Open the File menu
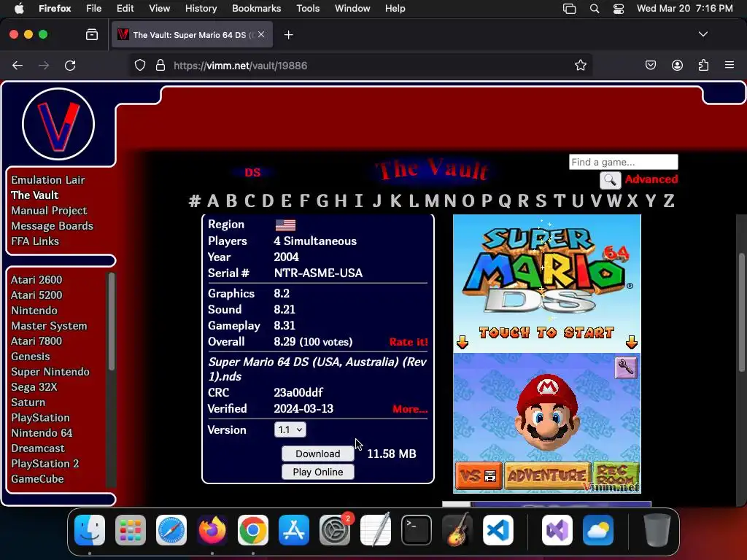747x560 pixels. pyautogui.click(x=94, y=9)
